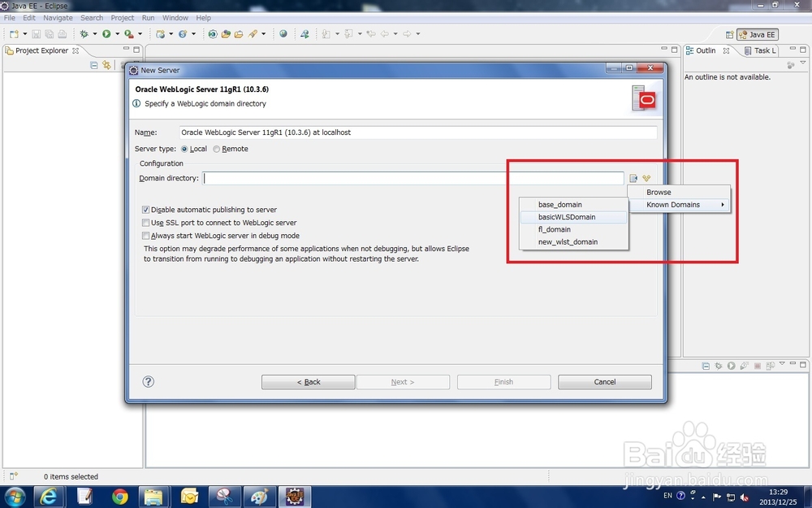
Task: Click the Next Annotation toolbar icon
Action: [326, 33]
